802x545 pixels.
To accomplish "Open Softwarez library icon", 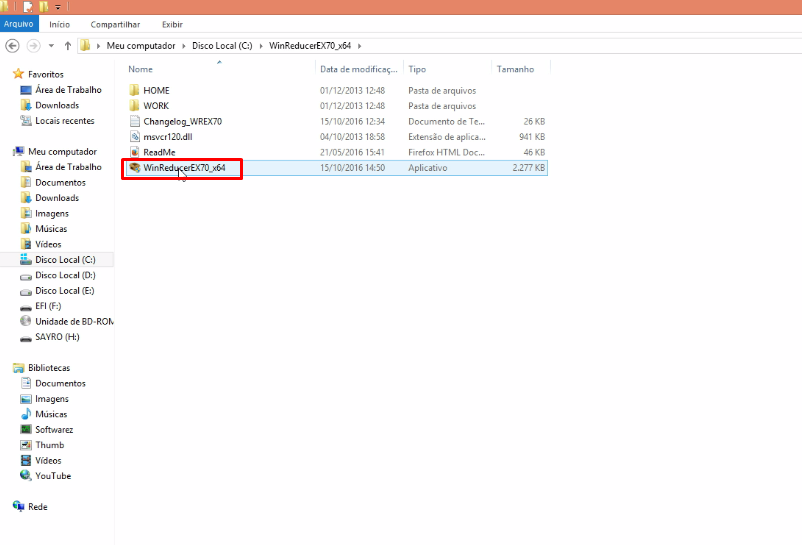I will tap(26, 429).
